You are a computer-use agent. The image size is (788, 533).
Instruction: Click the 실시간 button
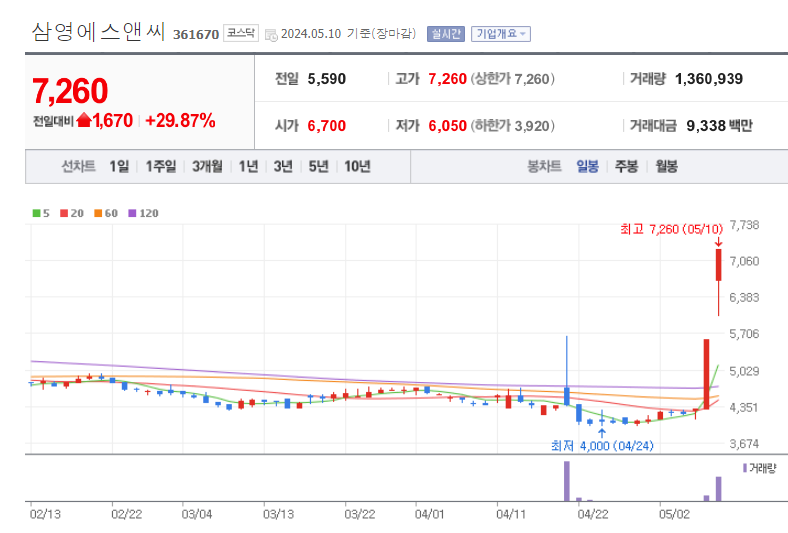click(446, 34)
